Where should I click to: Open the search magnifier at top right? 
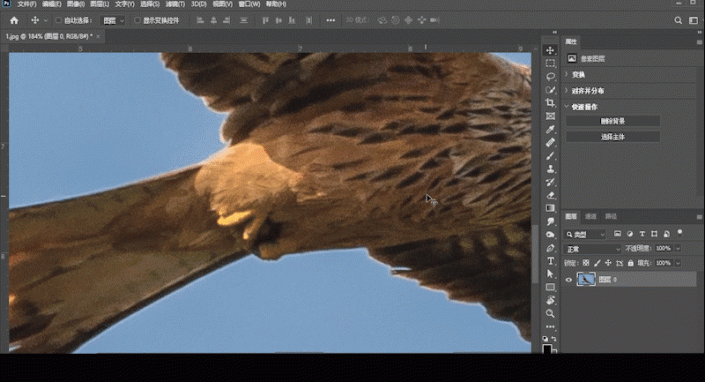[678, 20]
